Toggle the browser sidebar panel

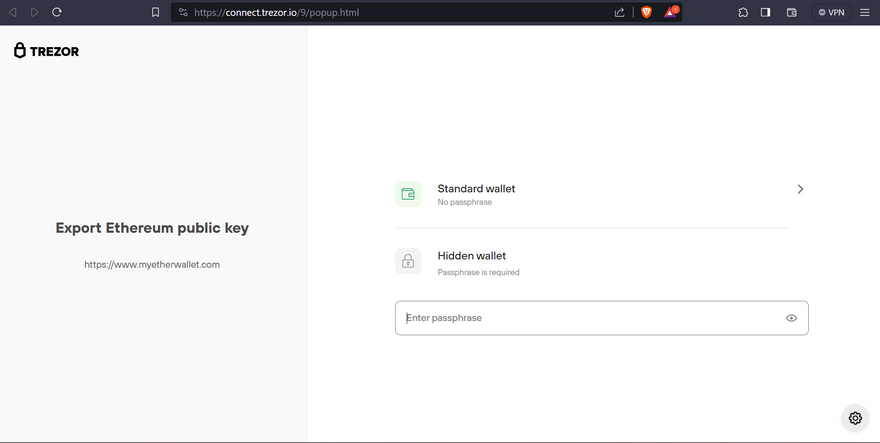[766, 12]
